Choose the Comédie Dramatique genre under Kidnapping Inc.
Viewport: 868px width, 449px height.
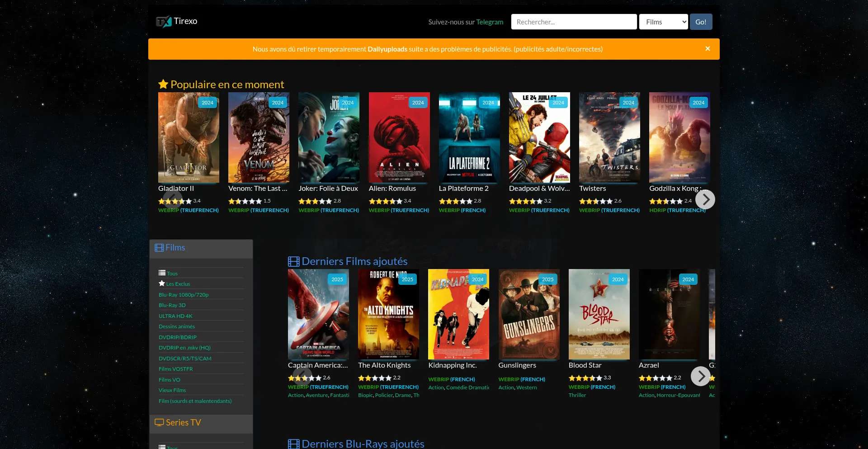467,388
